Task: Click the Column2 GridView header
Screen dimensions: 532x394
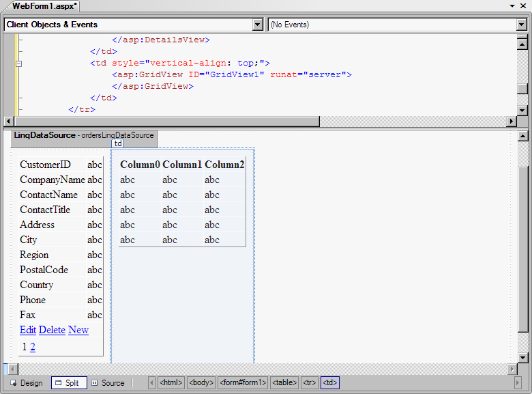Action: (224, 165)
